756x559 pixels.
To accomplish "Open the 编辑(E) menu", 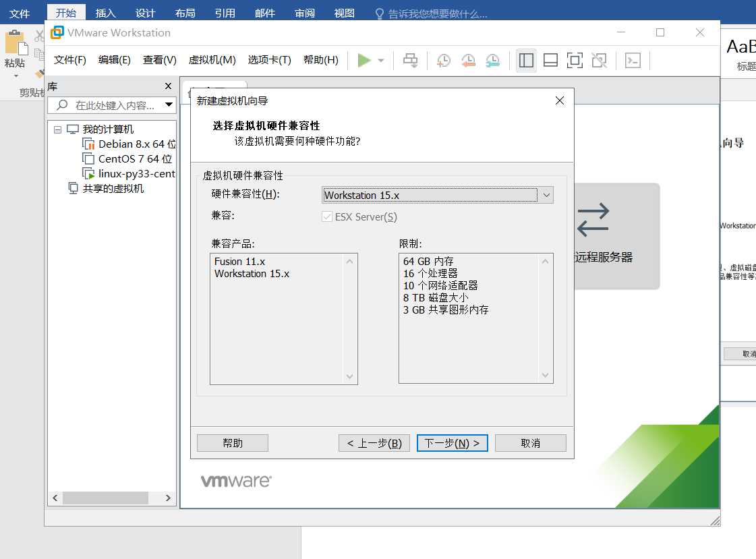I will [114, 60].
